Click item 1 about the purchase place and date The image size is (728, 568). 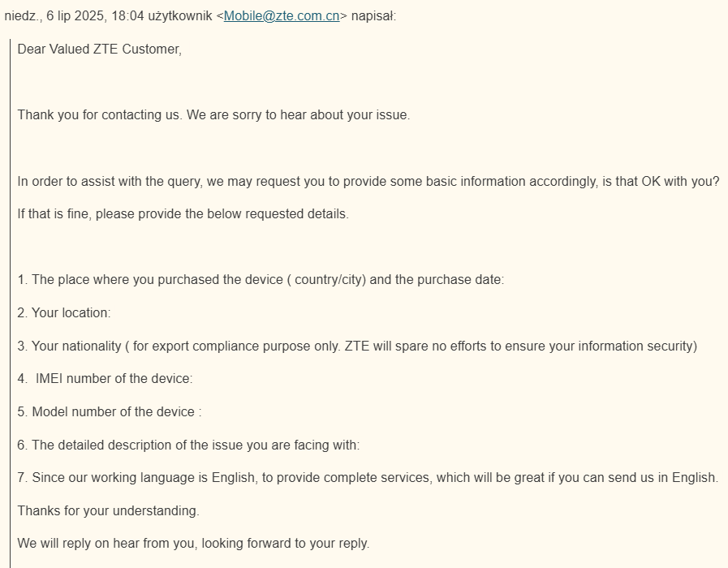[x=261, y=279]
